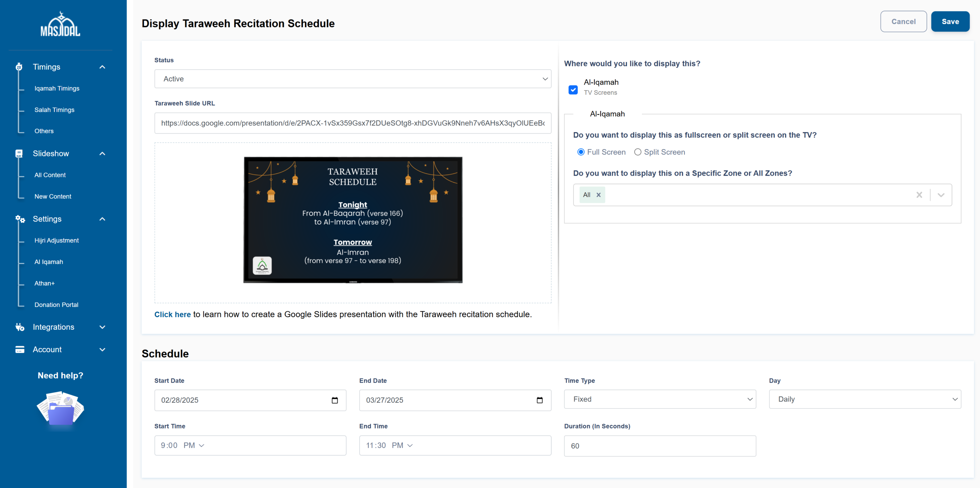This screenshot has height=488, width=980.
Task: Open the Status dropdown
Action: click(x=352, y=79)
